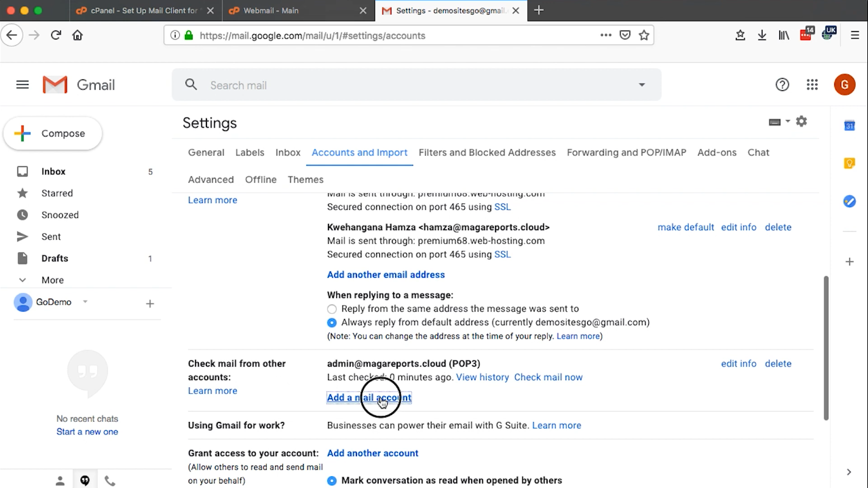Open the Filters and Blocked Addresses tab
The width and height of the screenshot is (868, 488).
click(487, 152)
